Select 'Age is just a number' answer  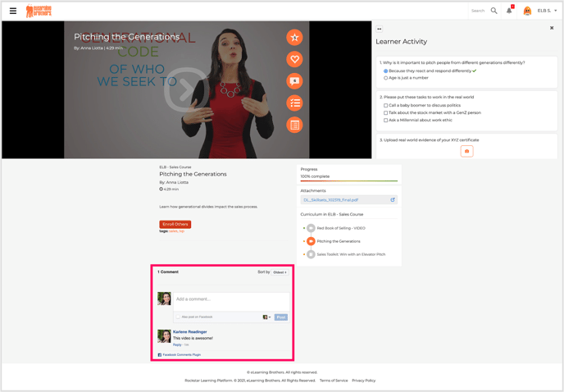coord(386,78)
